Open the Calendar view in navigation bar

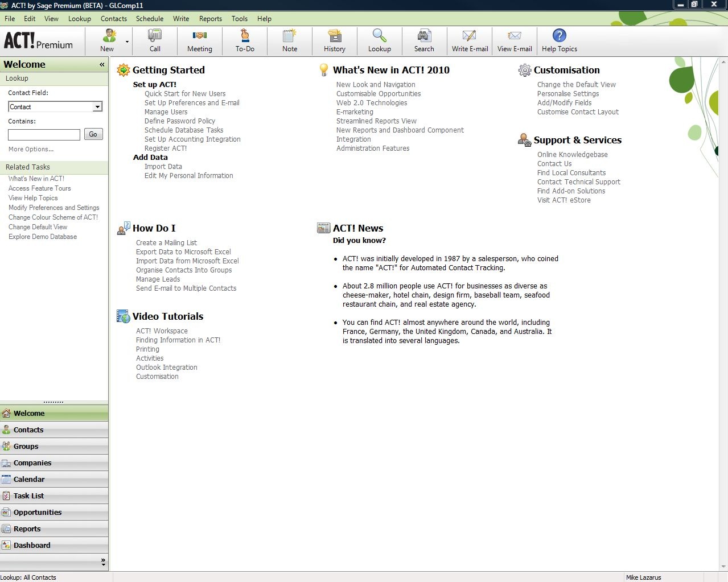point(54,480)
